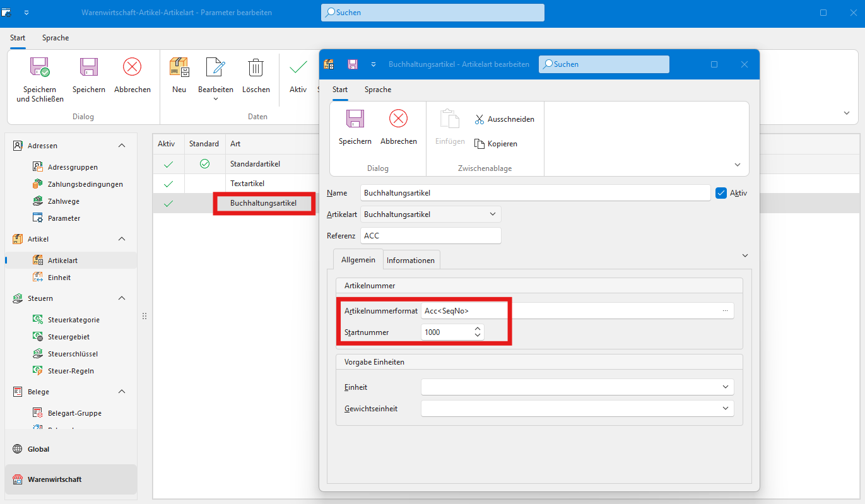Select Steuerschlüssel in the sidebar
The width and height of the screenshot is (865, 504).
click(73, 354)
